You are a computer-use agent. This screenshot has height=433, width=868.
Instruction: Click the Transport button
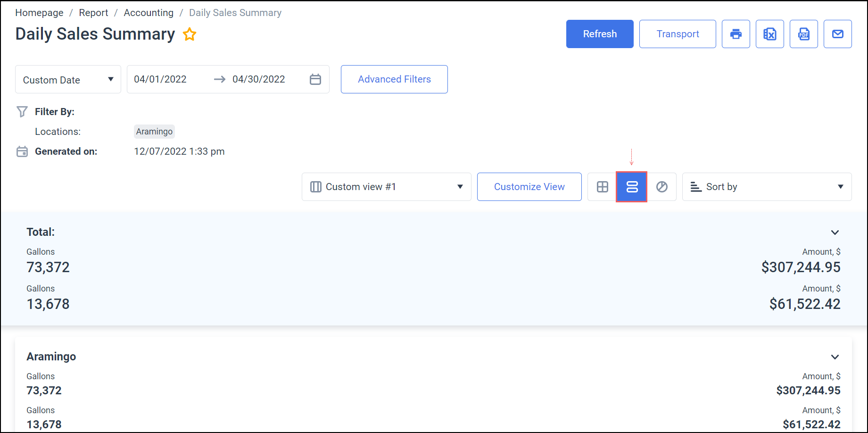point(677,34)
